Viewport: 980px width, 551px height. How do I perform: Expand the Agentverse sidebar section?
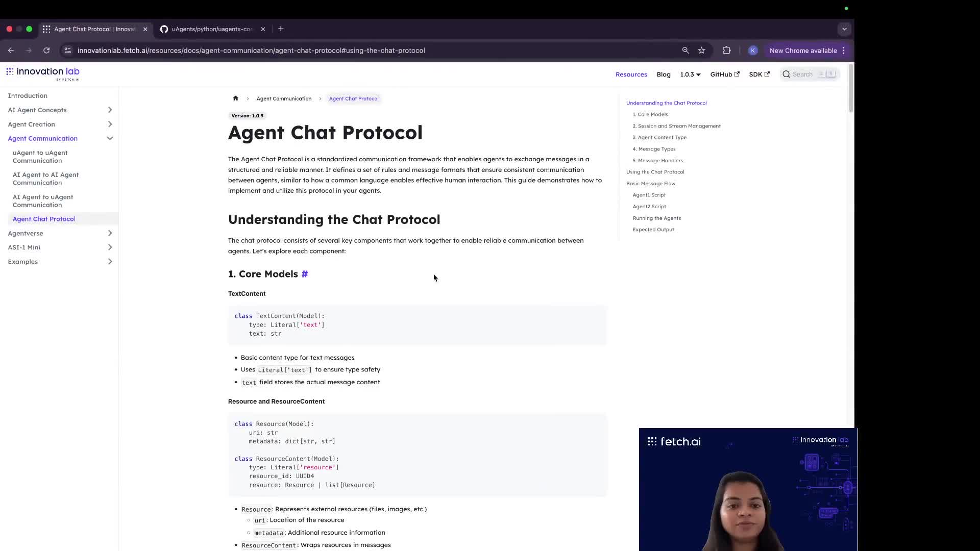coord(110,233)
